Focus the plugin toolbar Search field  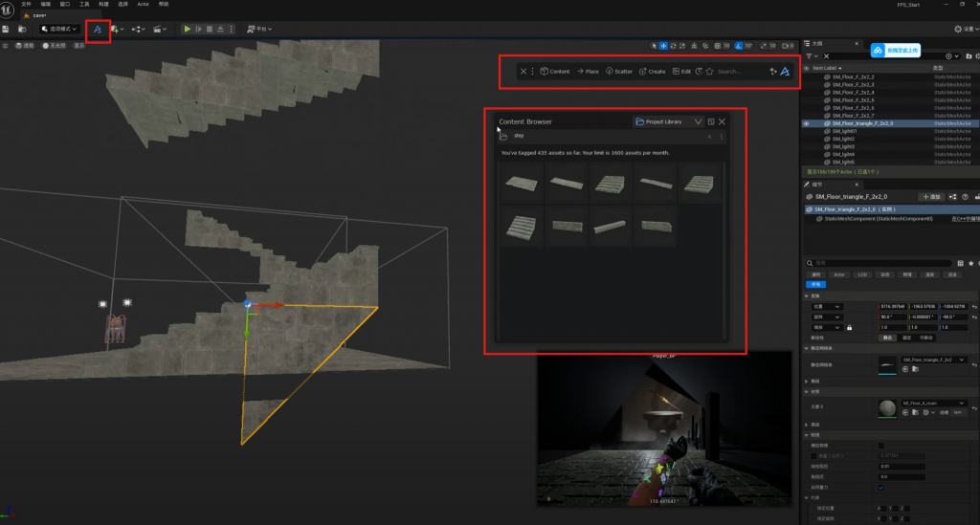(x=741, y=71)
